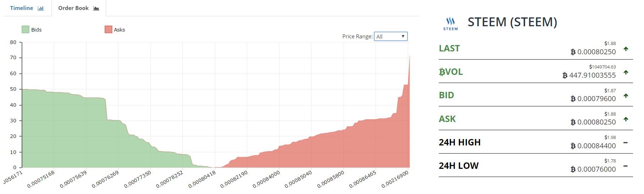This screenshot has width=644, height=194.
Task: Click the y-axis label 80
Action: coord(13,42)
